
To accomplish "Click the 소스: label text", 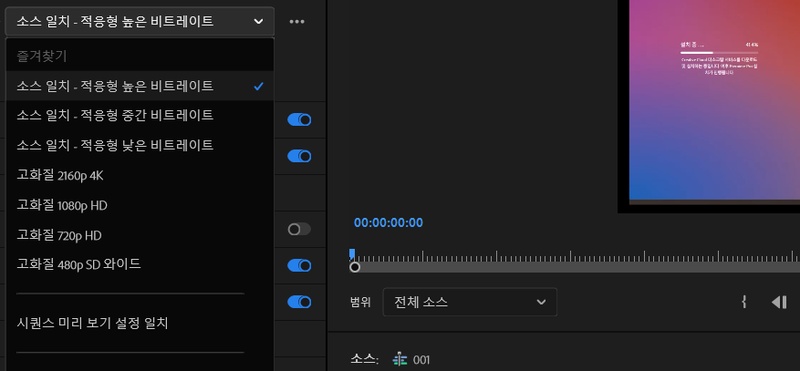I will click(364, 360).
